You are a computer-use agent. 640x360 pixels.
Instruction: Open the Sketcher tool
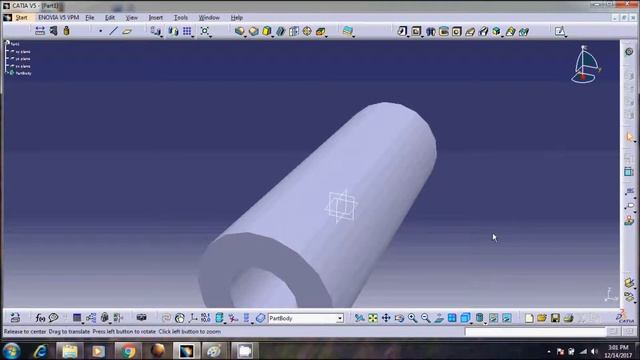(x=560, y=31)
